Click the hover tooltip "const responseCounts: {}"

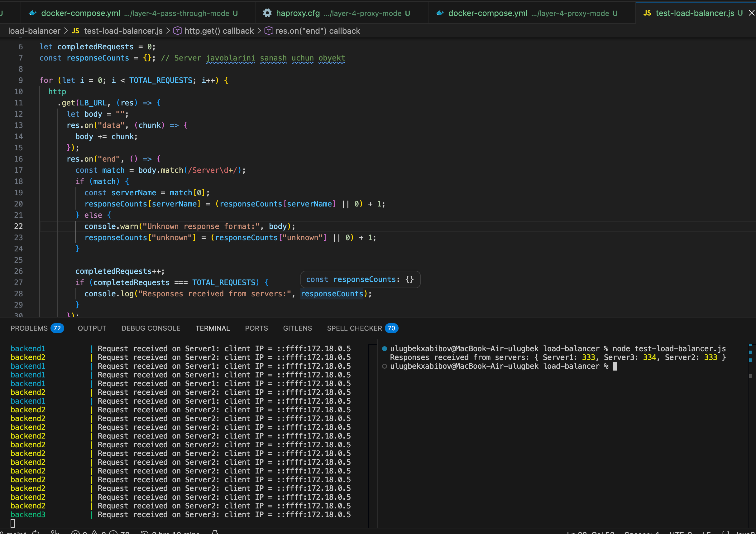click(x=360, y=279)
